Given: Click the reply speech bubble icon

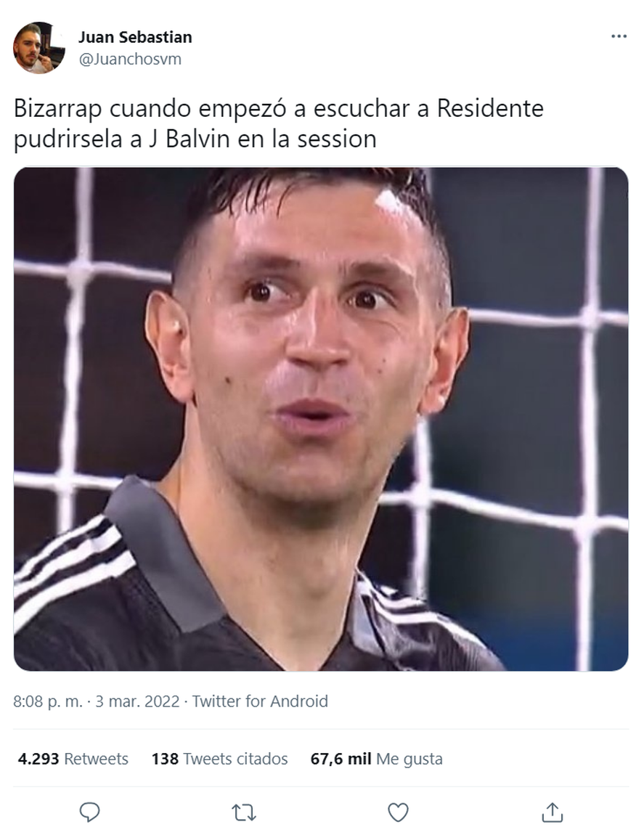Looking at the screenshot, I should tap(89, 812).
